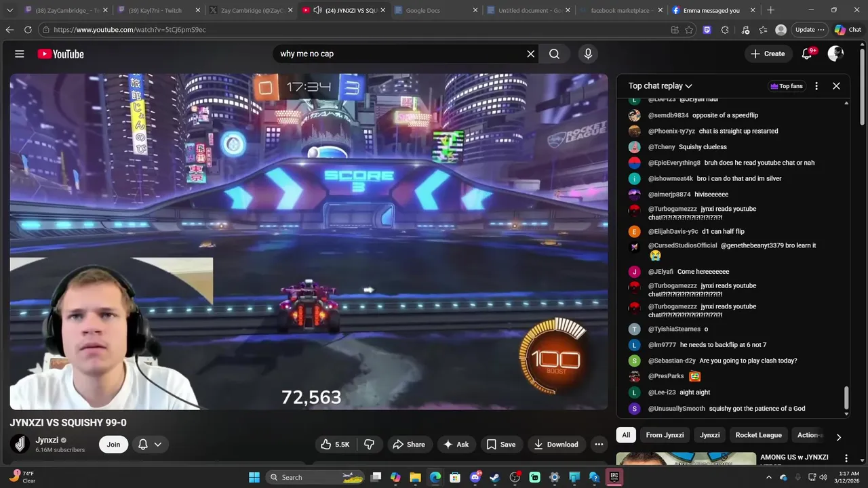Expand the tab search dropdown
Viewport: 868px width, 488px height.
[9, 10]
